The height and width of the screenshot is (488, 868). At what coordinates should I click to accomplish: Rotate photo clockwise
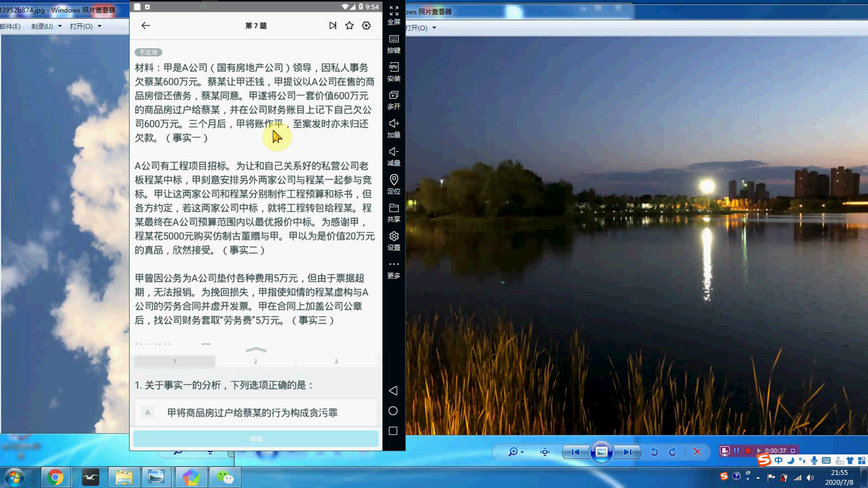coord(673,452)
